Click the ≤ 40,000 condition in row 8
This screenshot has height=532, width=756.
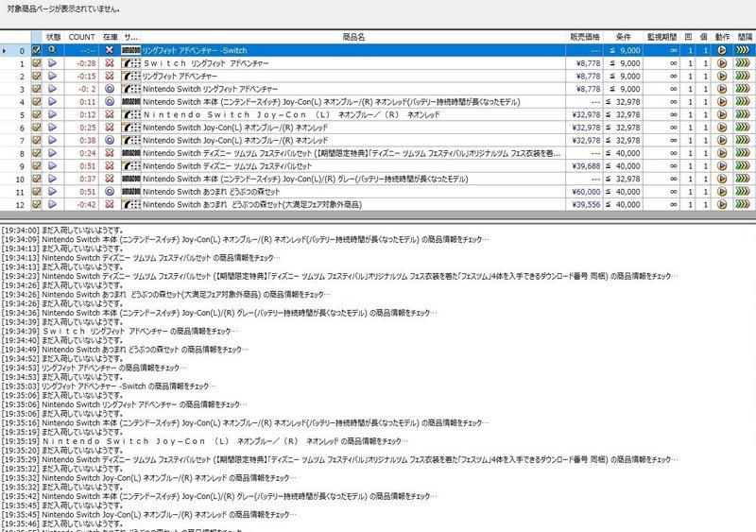(623, 153)
